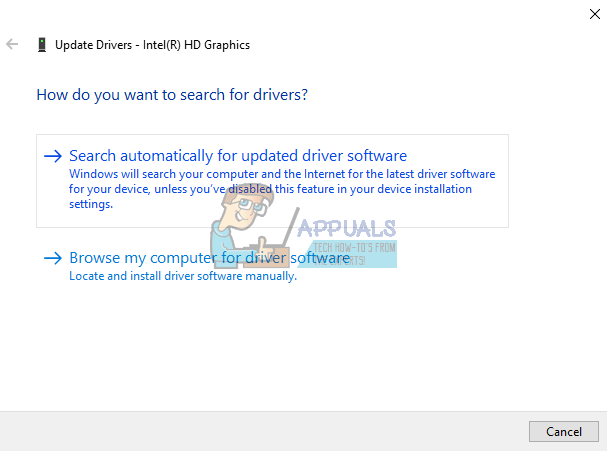Click the arrow icon beside Browse my computer
This screenshot has height=451, width=607.
pos(53,258)
